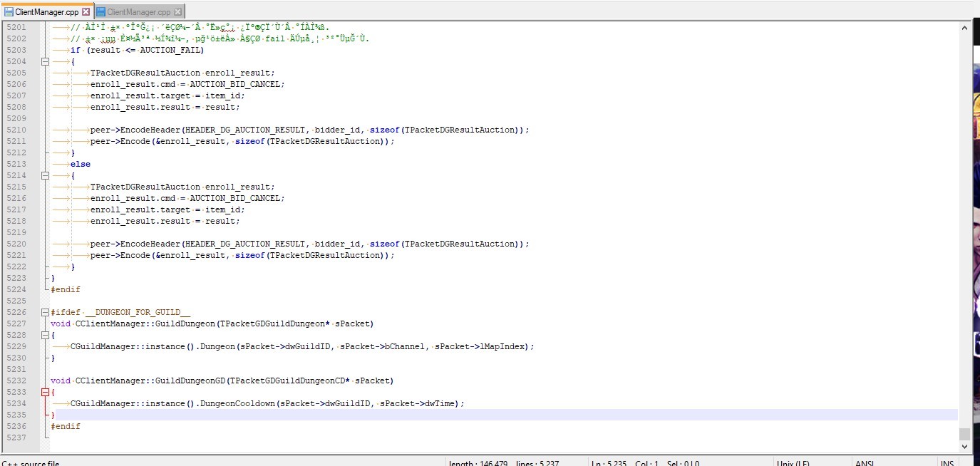Click the 'length : 146,479' status entry
Screen dimensions: 980x466
pyautogui.click(x=478, y=463)
